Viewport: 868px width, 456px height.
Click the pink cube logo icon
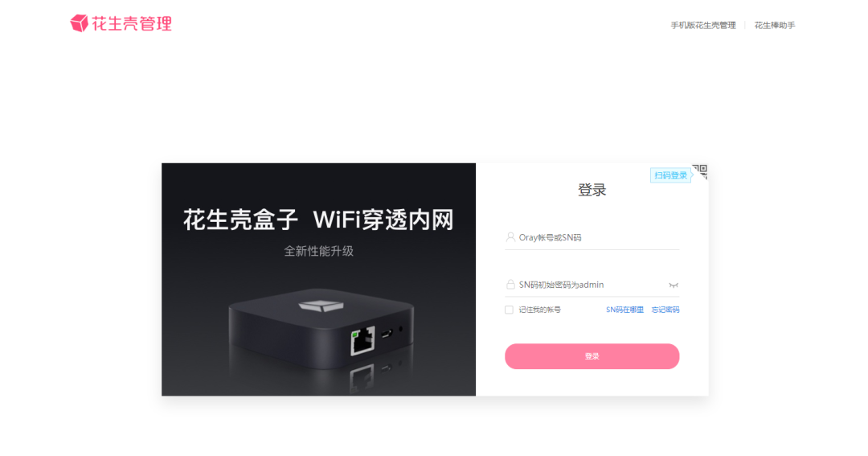tap(79, 23)
